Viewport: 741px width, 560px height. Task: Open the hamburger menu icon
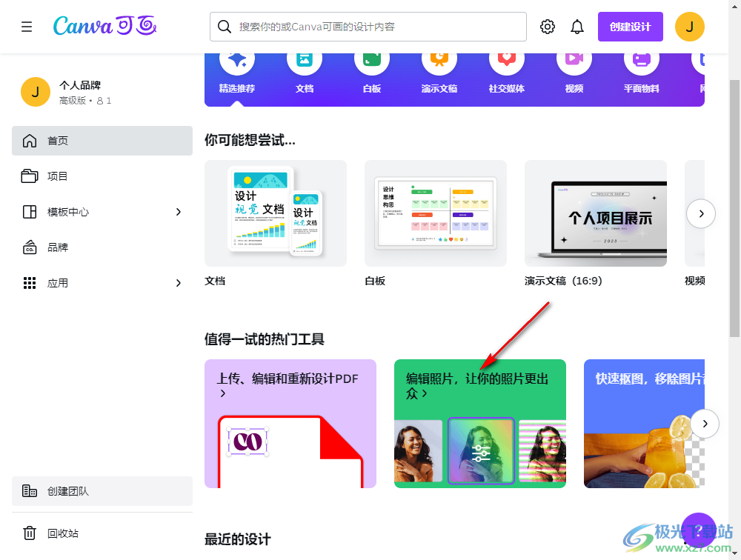(27, 27)
